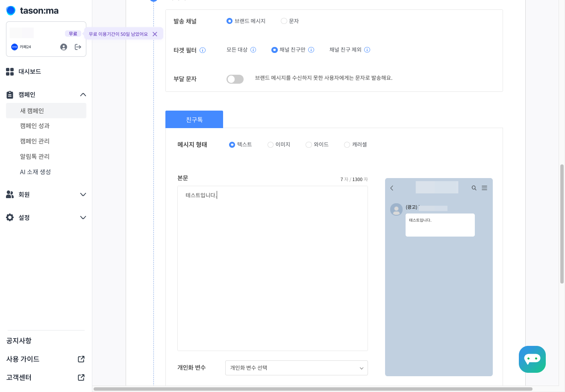This screenshot has width=565, height=392.
Task: Collapse the 캠페인 menu section
Action: coord(83,95)
